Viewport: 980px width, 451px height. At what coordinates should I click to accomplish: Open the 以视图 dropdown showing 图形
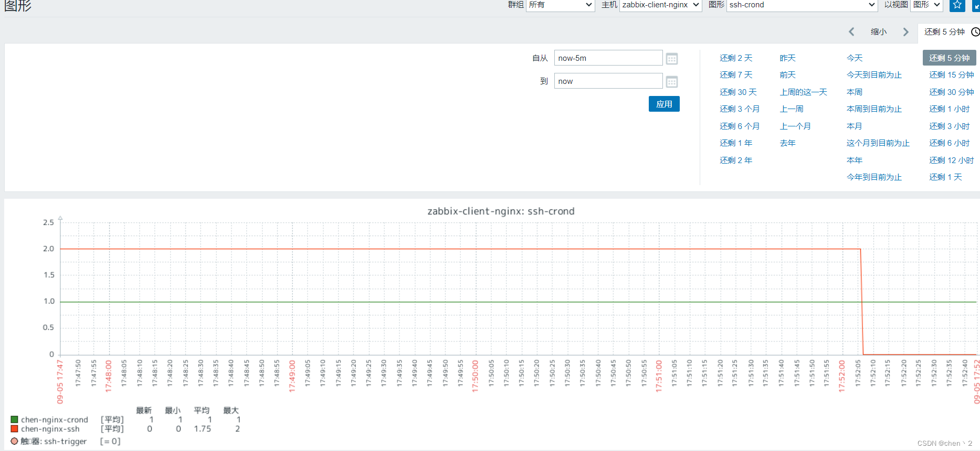pyautogui.click(x=927, y=5)
